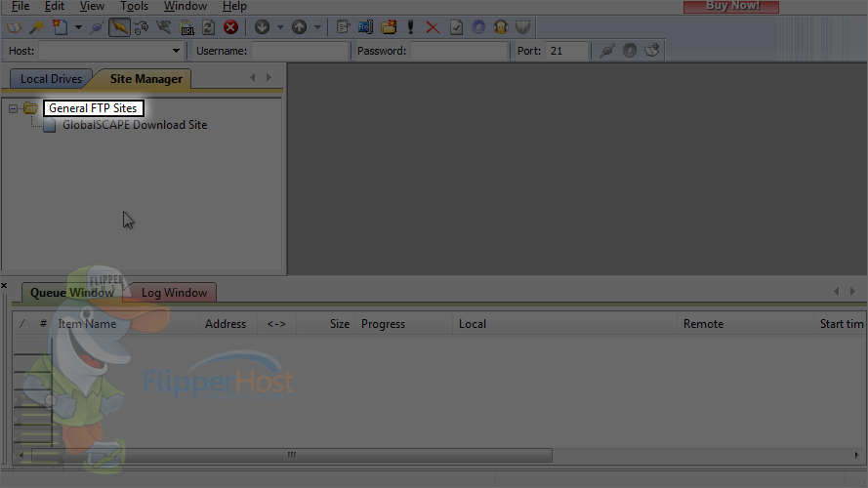
Task: Open the View menu
Action: (x=92, y=6)
